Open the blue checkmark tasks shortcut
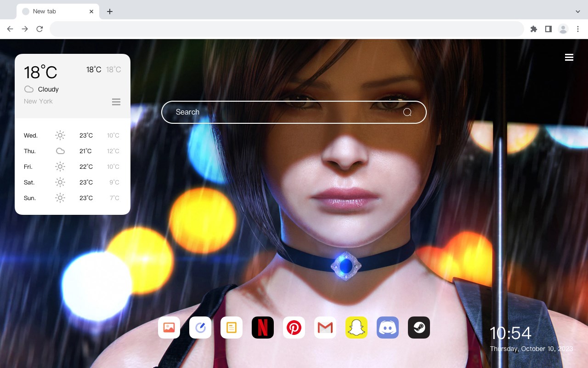 click(x=200, y=328)
